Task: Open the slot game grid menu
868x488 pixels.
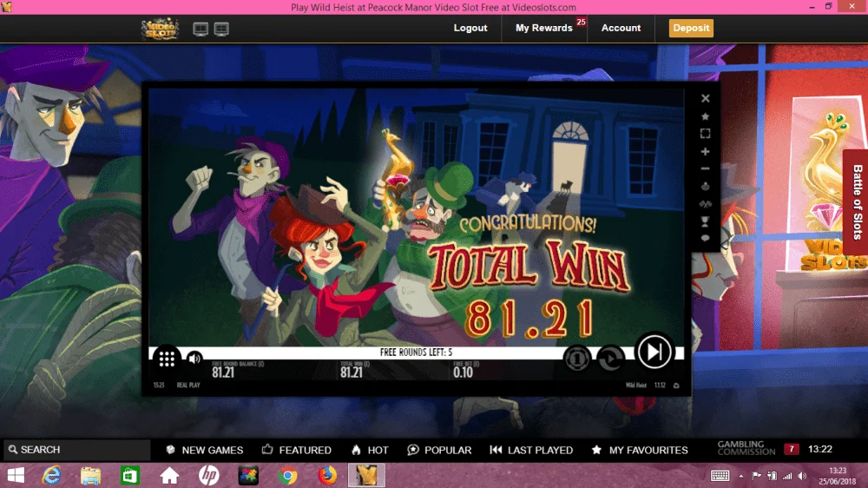Action: 167,359
